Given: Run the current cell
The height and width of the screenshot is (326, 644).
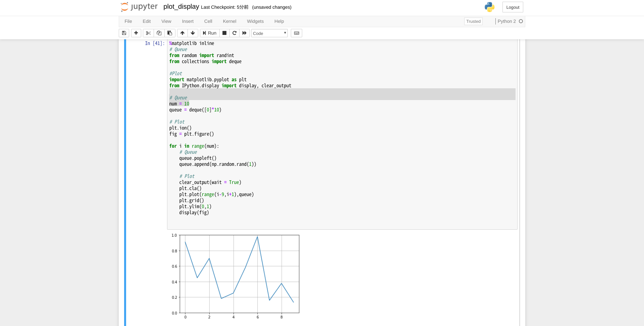Looking at the screenshot, I should point(210,33).
